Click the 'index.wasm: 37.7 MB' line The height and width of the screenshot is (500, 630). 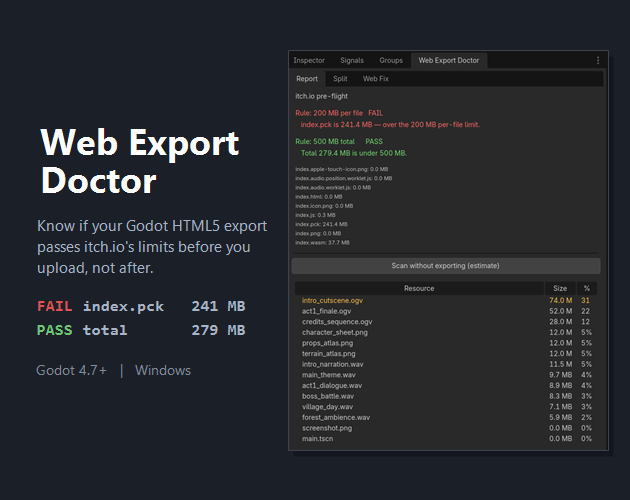pos(322,243)
